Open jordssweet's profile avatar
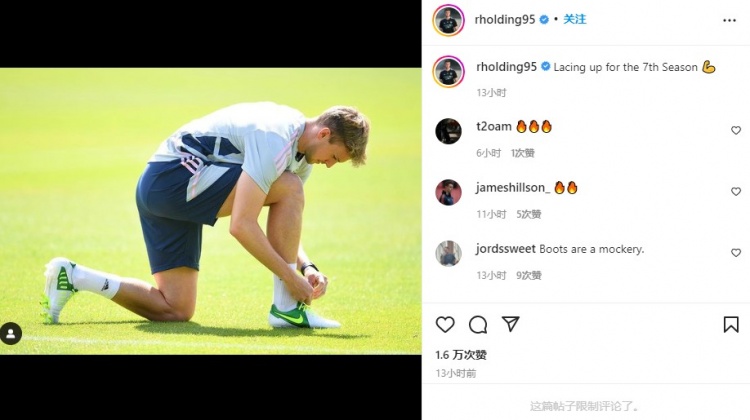 tap(449, 253)
